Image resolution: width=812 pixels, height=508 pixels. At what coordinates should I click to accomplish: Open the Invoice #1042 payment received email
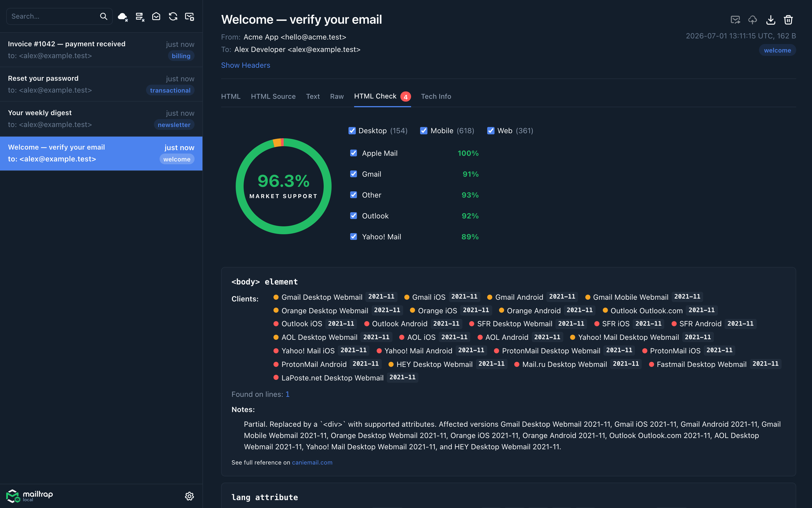pyautogui.click(x=101, y=50)
